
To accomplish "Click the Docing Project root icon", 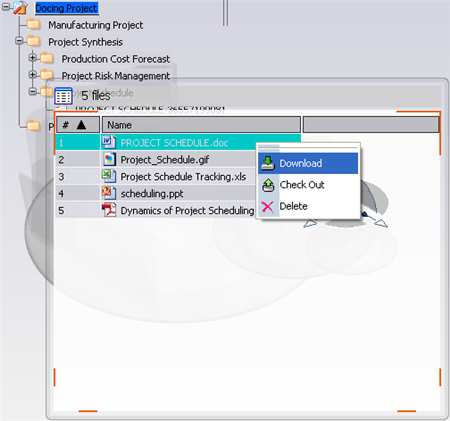I will click(x=20, y=8).
